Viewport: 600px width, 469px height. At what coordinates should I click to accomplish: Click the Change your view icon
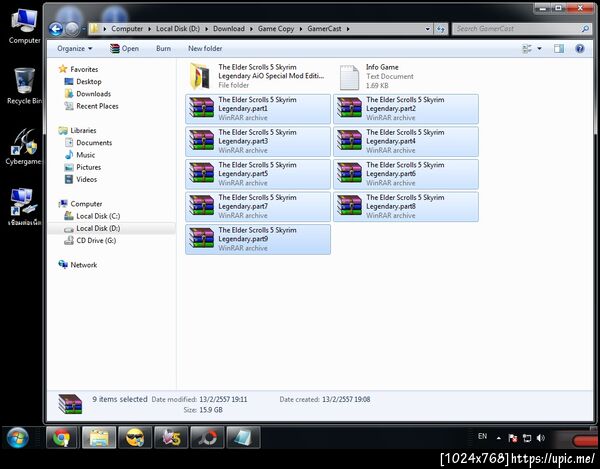point(527,49)
